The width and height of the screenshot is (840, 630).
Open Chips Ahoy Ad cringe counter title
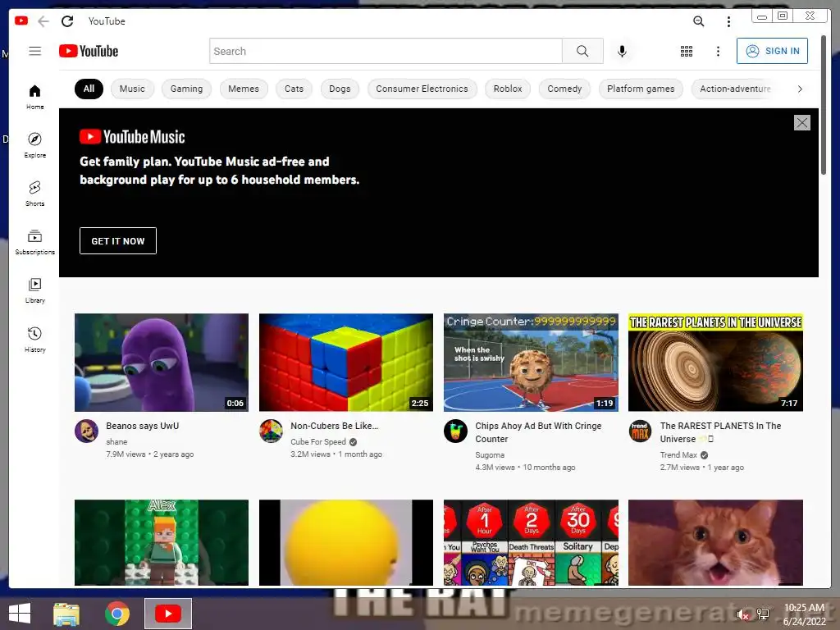tap(538, 432)
